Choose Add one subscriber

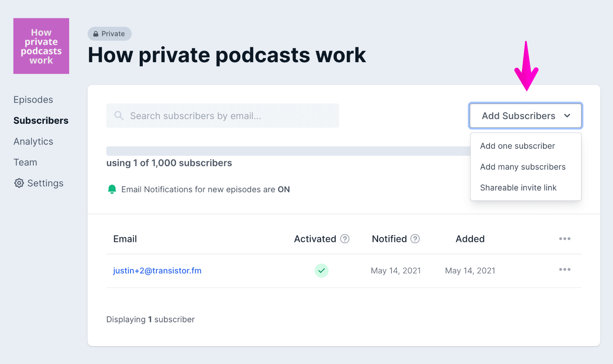pyautogui.click(x=518, y=146)
